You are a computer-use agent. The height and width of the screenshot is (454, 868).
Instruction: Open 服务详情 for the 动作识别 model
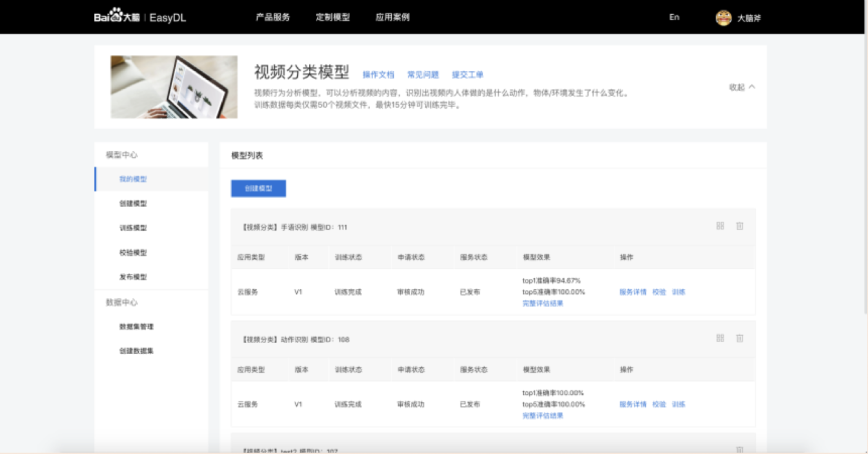tap(633, 404)
